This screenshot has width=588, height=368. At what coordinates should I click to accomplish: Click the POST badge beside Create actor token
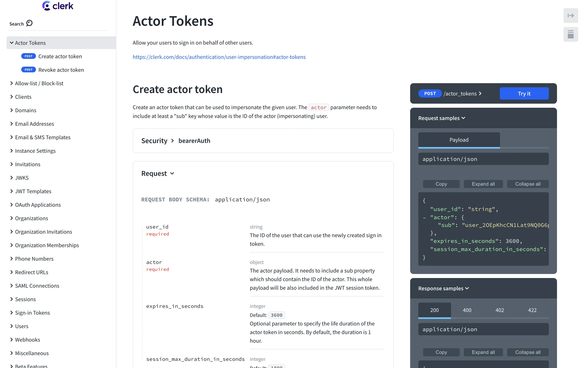coord(28,56)
